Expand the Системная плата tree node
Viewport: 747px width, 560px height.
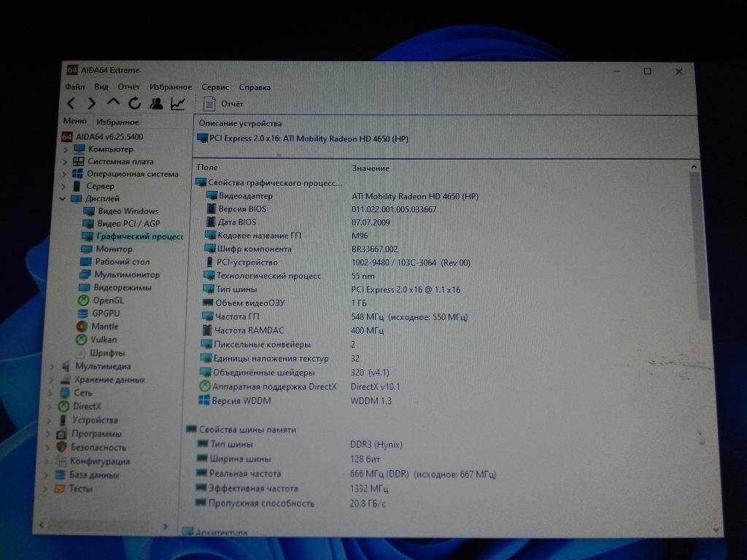(65, 162)
